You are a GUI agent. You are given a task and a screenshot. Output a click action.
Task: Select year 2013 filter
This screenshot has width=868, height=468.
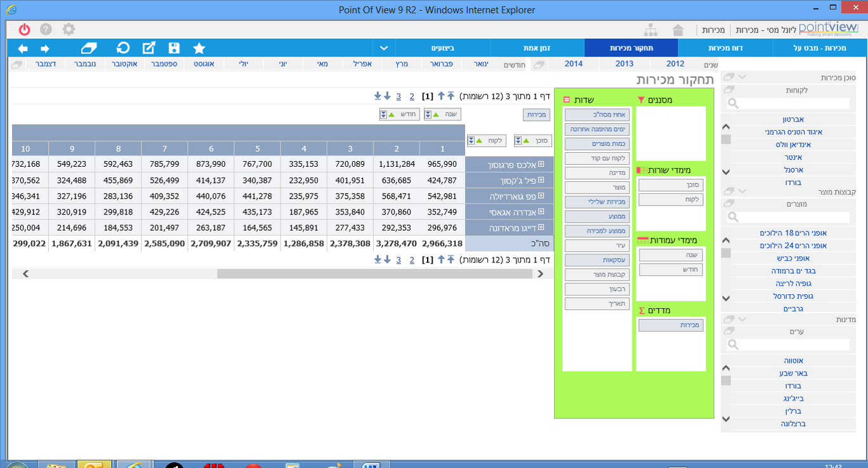[x=624, y=64]
